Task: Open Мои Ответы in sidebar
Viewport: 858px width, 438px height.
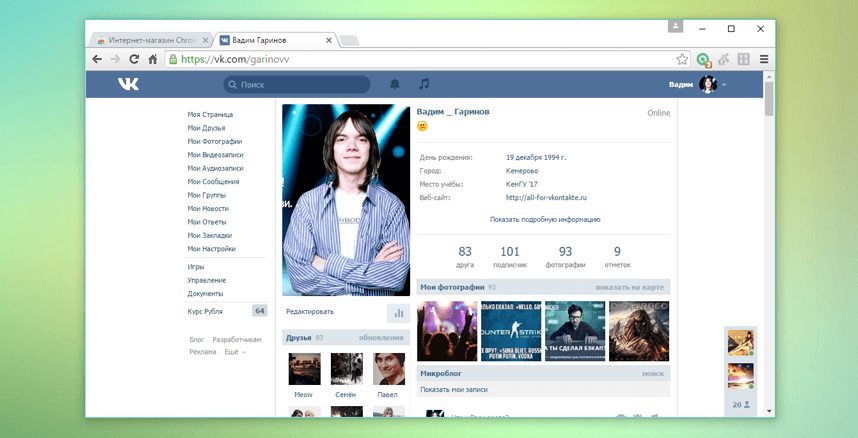Action: 207,222
